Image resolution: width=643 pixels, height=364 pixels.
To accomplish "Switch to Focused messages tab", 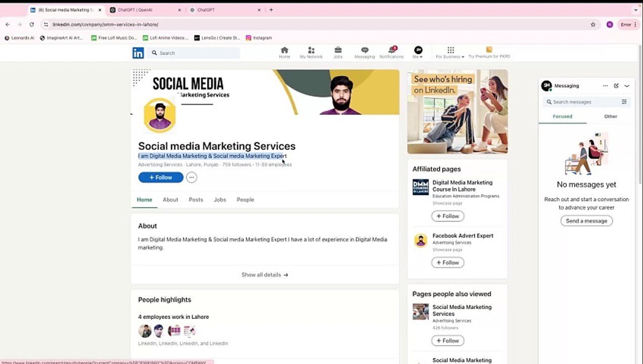I will tap(562, 116).
